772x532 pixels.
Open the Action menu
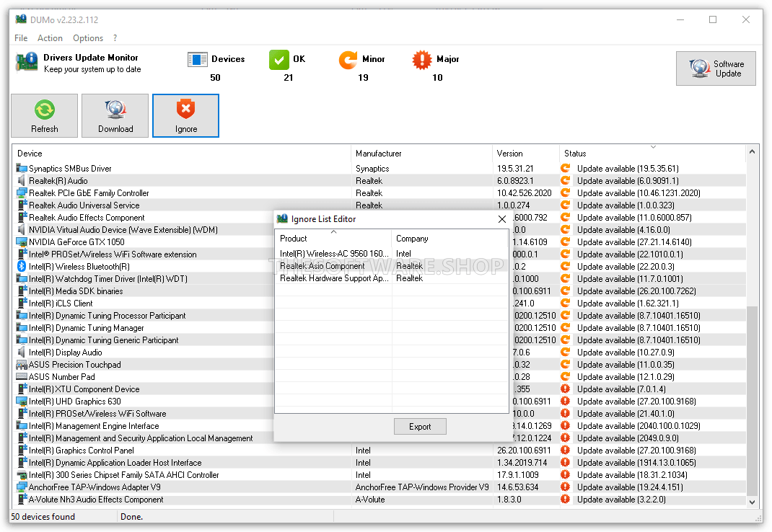point(50,38)
